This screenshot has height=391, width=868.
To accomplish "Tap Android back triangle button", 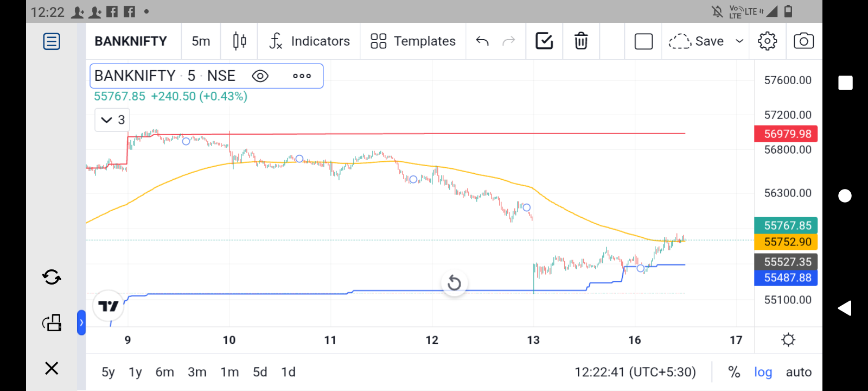I will (845, 308).
